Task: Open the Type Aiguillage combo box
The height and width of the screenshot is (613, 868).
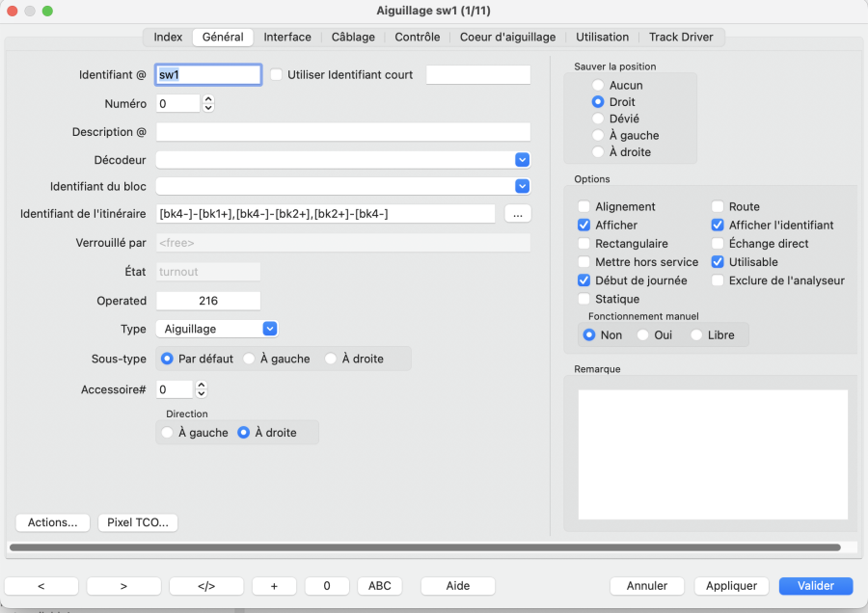Action: point(270,329)
